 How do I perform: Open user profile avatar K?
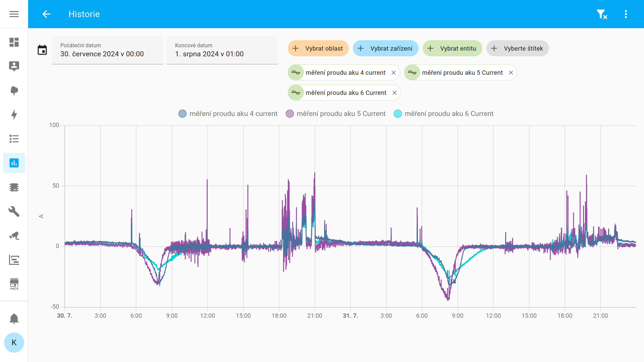14,343
